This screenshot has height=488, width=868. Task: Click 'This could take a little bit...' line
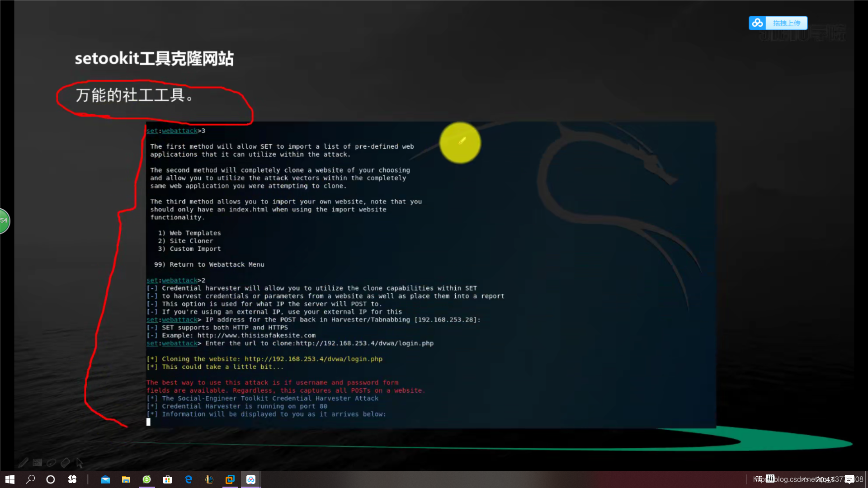[x=215, y=367]
